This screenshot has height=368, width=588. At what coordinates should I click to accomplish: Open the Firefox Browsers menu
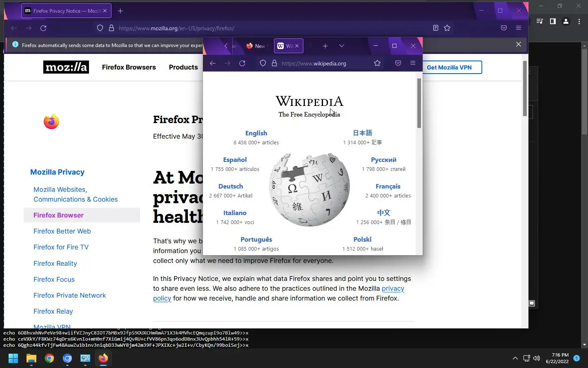click(129, 67)
